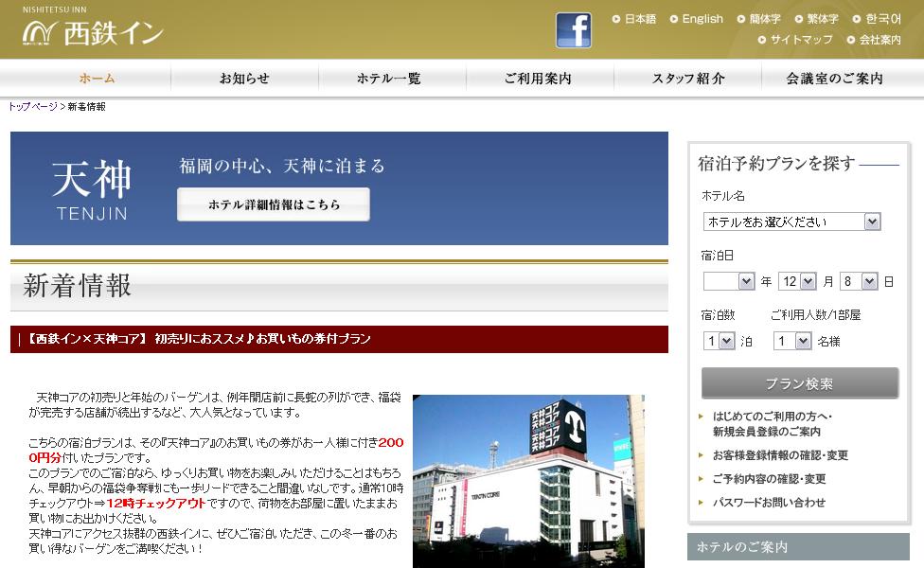This screenshot has height=568, width=924.
Task: Open the ご利用人数 guests dropdown
Action: pos(792,341)
